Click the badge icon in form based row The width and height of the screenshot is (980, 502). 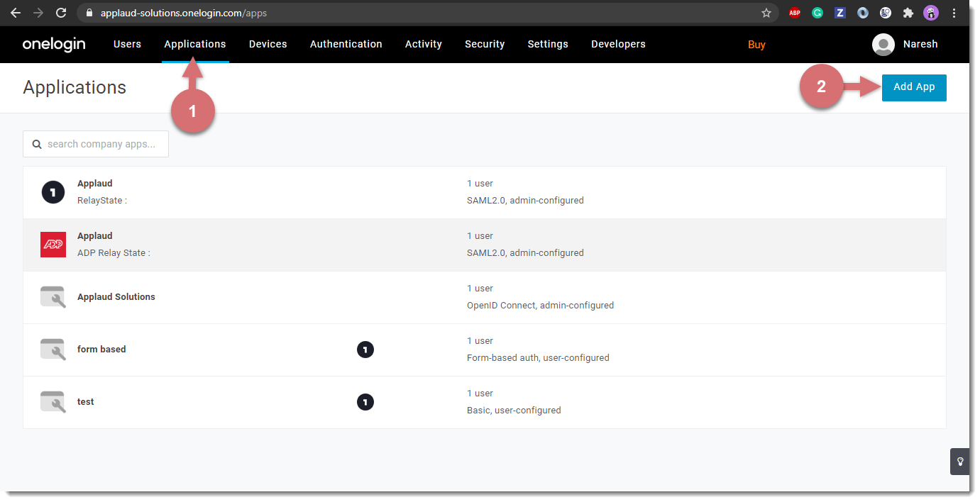[365, 350]
